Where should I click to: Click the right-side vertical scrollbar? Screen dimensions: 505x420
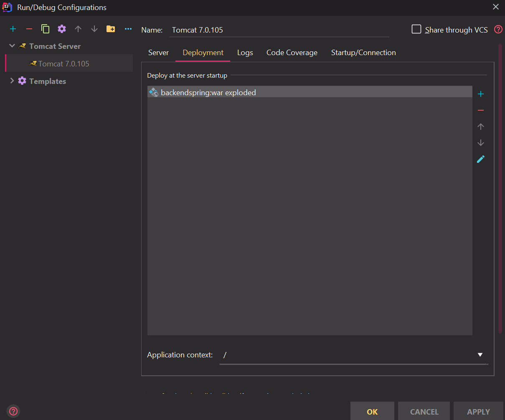coord(500,188)
